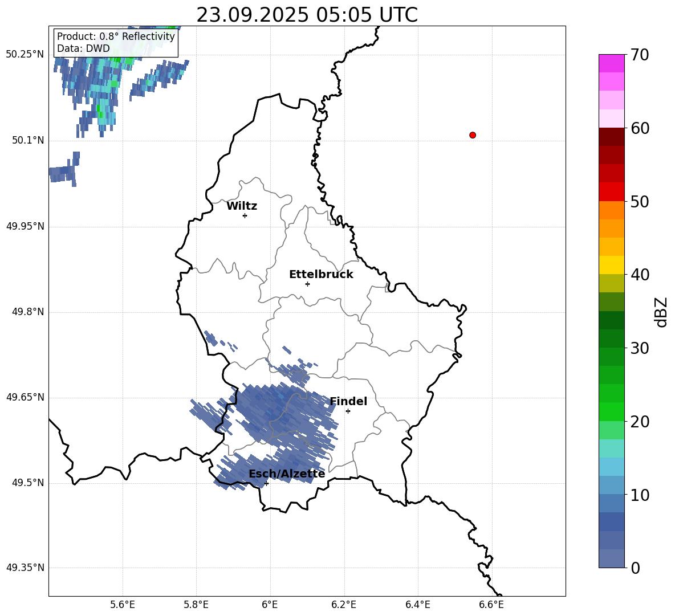Click the Esch/Alzette label
This screenshot has width=675, height=616.
(287, 474)
